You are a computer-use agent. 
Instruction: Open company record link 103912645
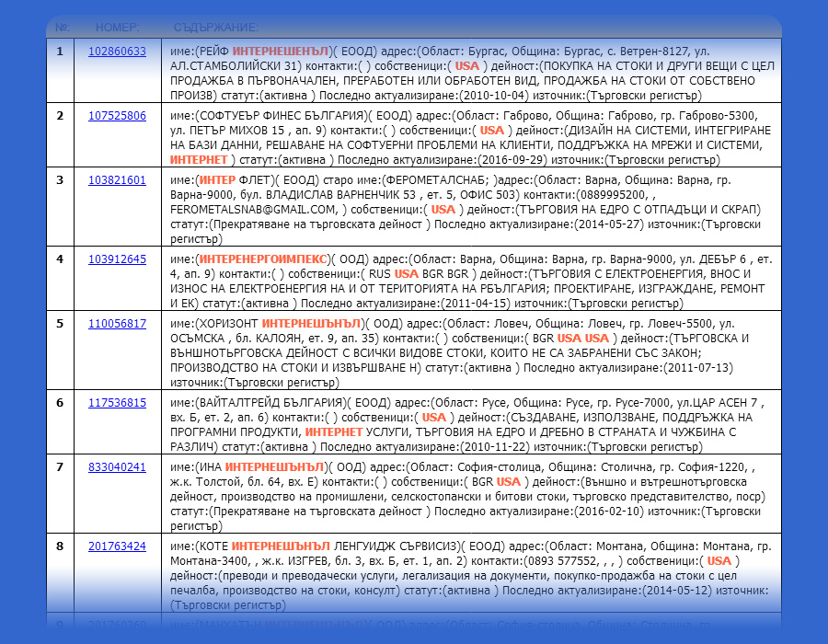click(117, 259)
